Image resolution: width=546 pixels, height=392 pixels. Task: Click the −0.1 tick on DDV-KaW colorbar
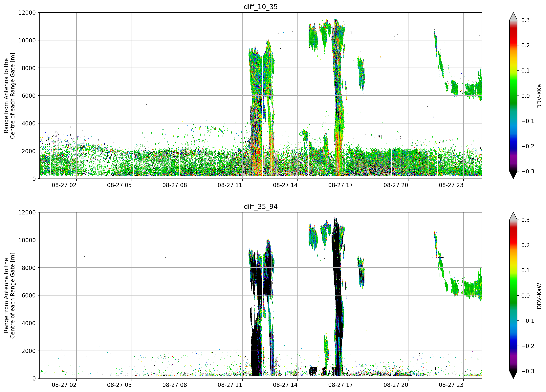(528, 321)
